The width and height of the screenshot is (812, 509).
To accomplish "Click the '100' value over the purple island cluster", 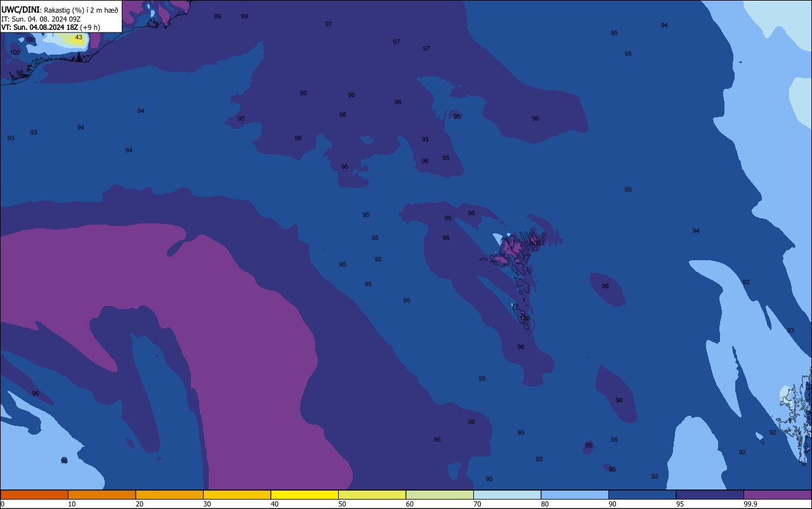I will pyautogui.click(x=536, y=244).
